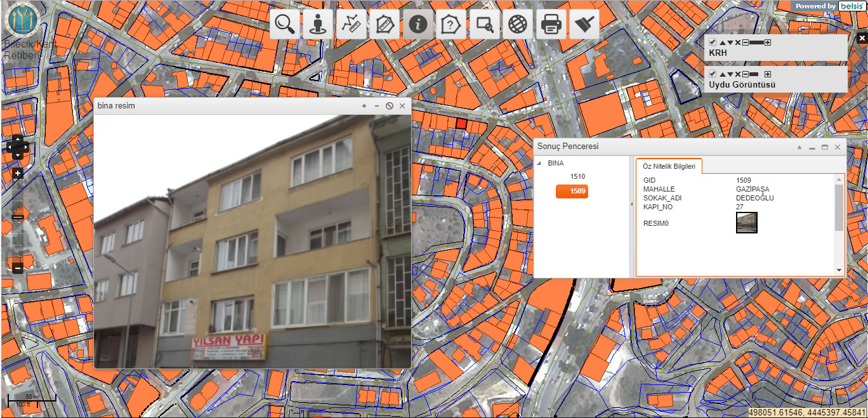The width and height of the screenshot is (868, 418).
Task: Click the bina resim window title
Action: pos(116,106)
